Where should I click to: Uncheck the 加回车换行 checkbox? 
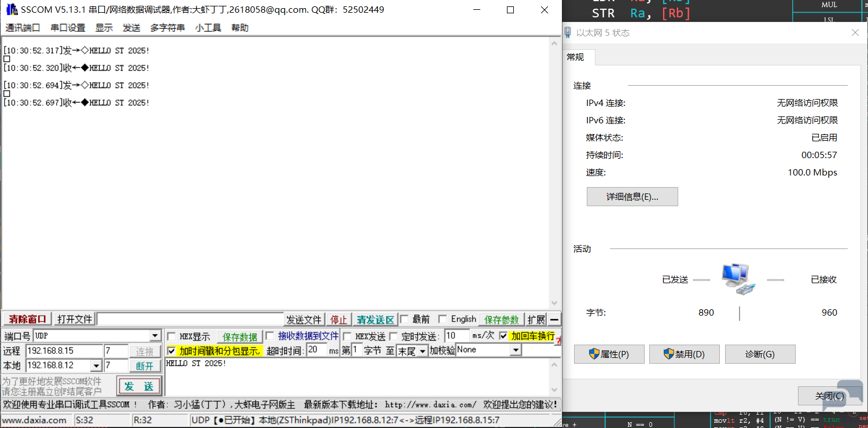503,336
